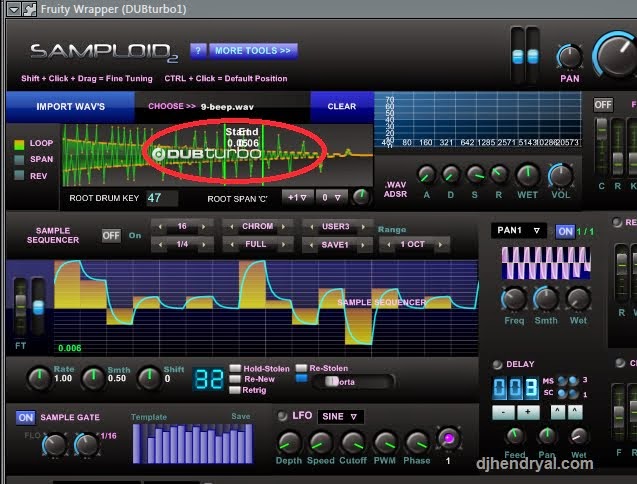Click IMPORT WAV'S button

70,106
